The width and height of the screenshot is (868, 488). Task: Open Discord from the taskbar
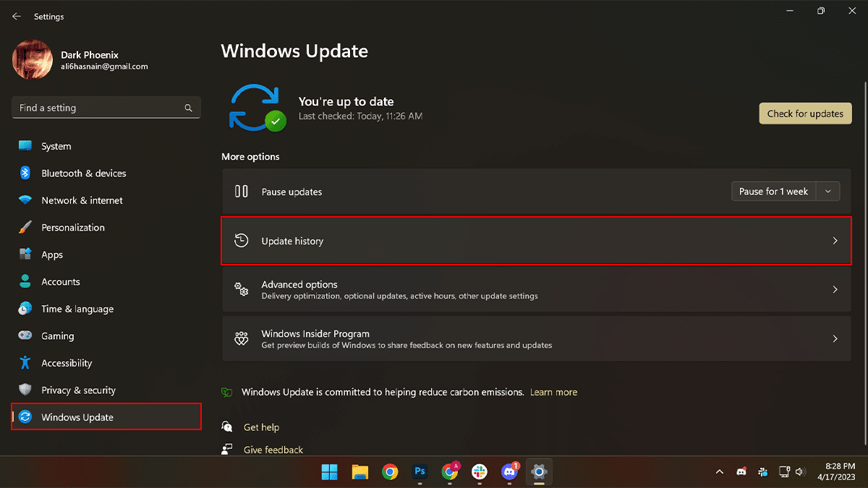509,472
